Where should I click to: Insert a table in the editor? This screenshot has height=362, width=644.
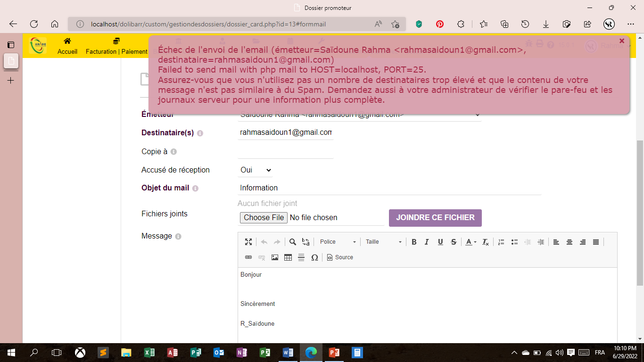pyautogui.click(x=288, y=257)
